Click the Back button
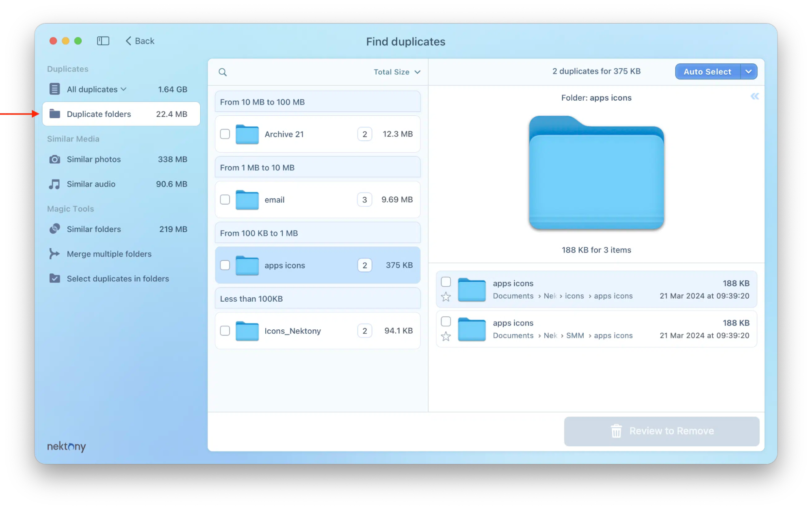The height and width of the screenshot is (510, 812). (x=139, y=41)
